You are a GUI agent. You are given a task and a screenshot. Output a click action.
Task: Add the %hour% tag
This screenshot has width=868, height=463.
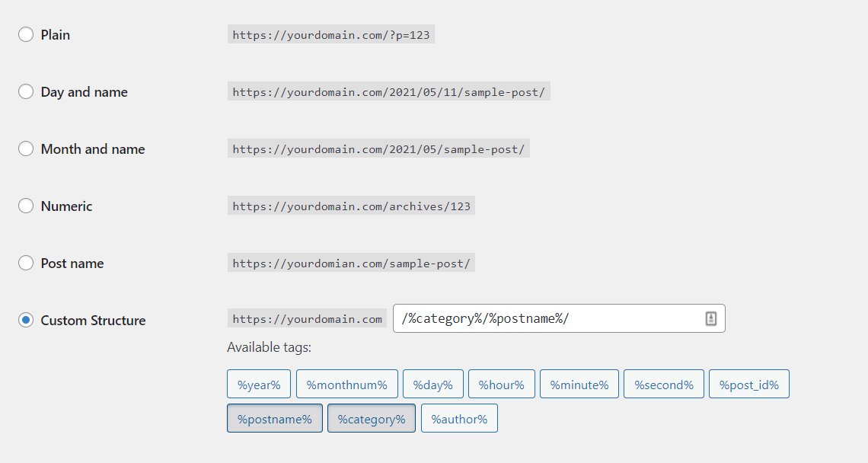pos(501,384)
